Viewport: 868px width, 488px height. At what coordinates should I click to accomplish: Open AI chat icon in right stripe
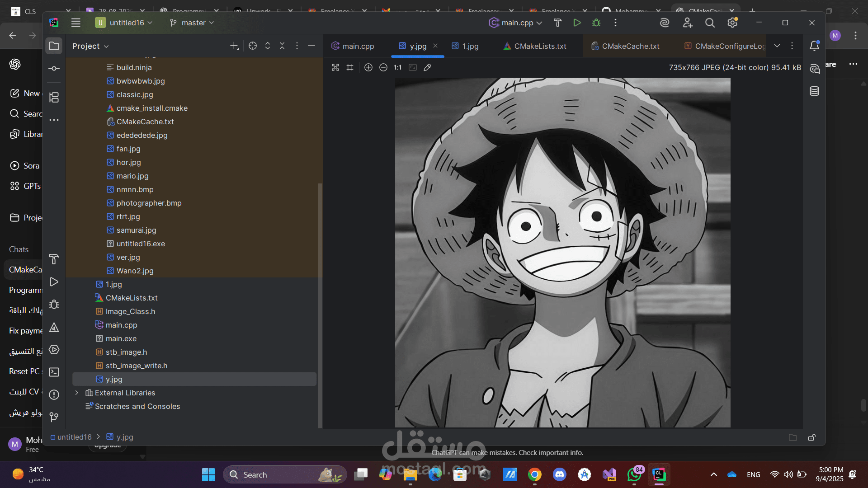(x=814, y=69)
